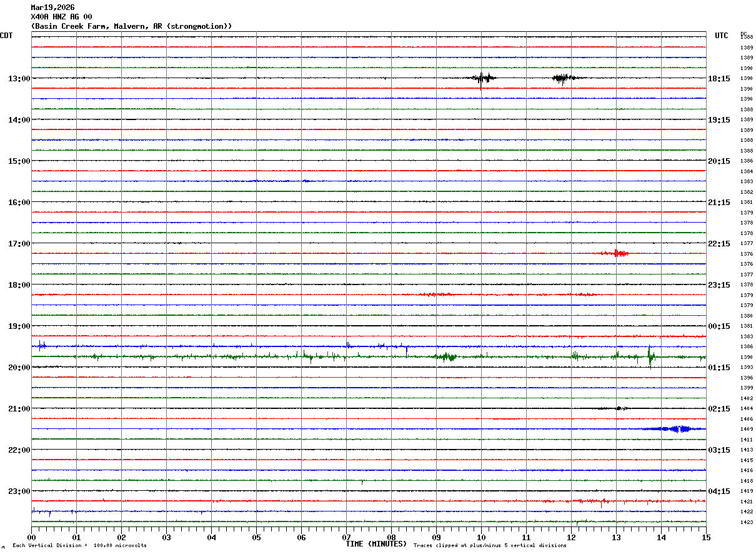Image resolution: width=756 pixels, height=554 pixels.
Task: Click the 13:00 CDT time label
Action: coord(19,79)
